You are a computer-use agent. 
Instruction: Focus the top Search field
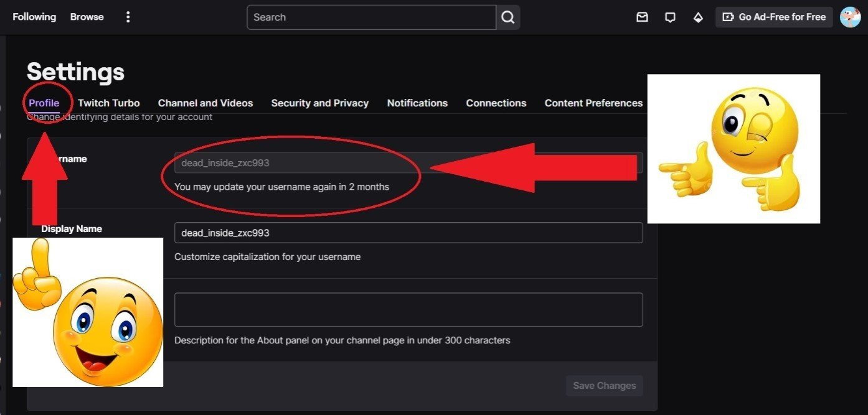coord(372,17)
